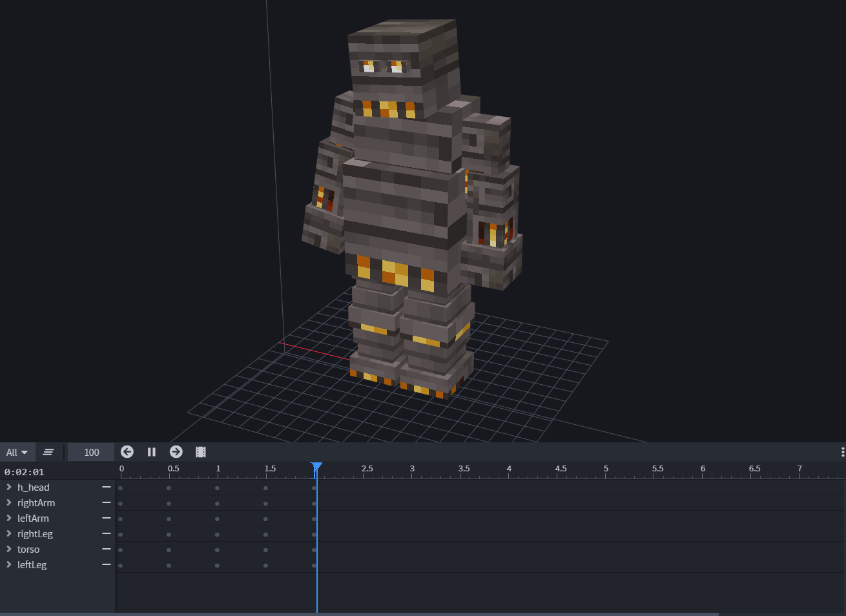Remove rightLeg from timeline via dash icon
Screen dimensions: 846x616
[x=107, y=533]
